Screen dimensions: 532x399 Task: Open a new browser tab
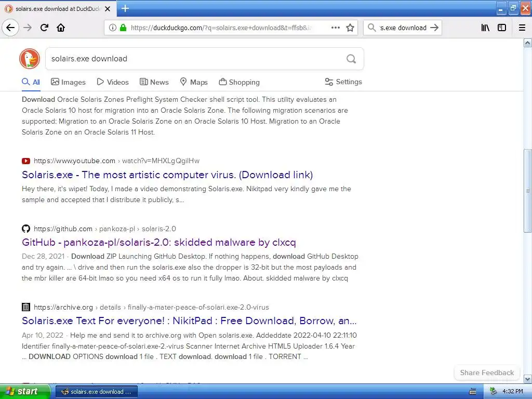(125, 8)
